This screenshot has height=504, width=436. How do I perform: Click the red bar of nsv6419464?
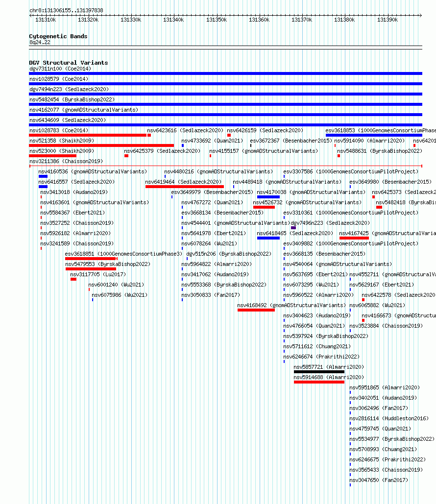(185, 187)
